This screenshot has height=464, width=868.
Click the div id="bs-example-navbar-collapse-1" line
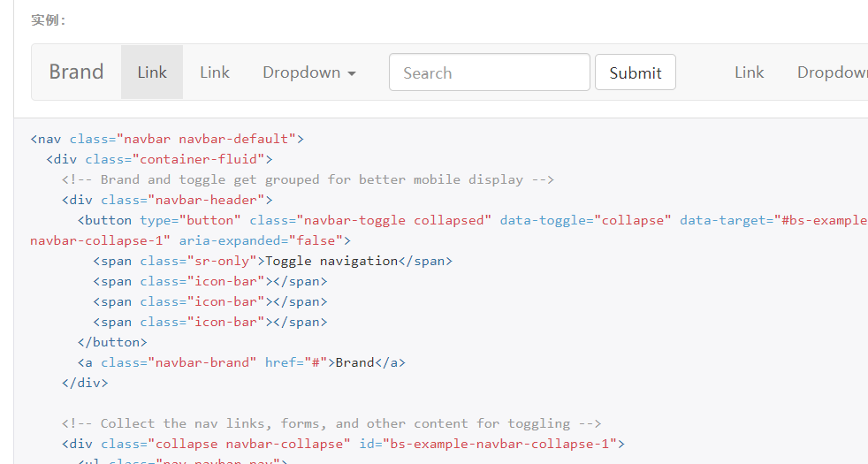[343, 444]
